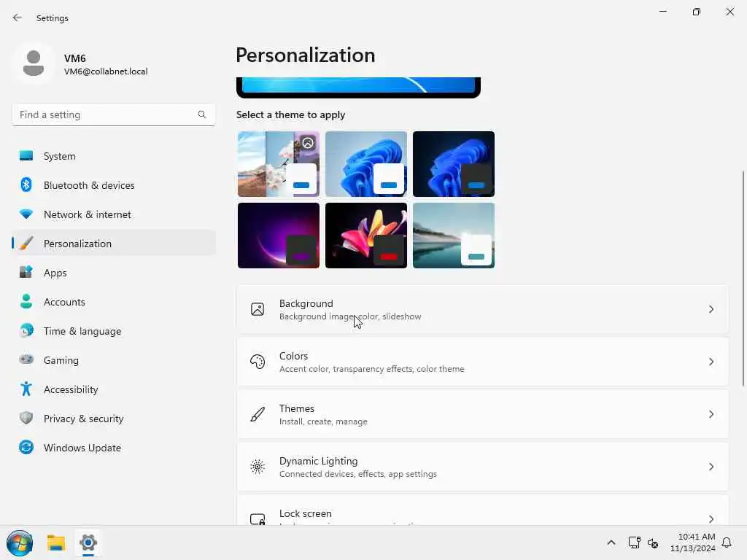Viewport: 747px width, 560px height.
Task: Open Themes install, create, manage row
Action: (482, 414)
